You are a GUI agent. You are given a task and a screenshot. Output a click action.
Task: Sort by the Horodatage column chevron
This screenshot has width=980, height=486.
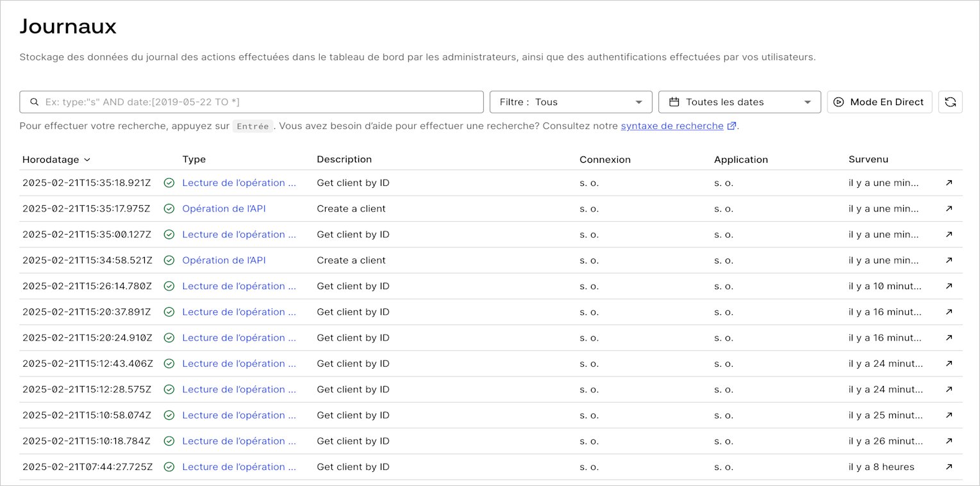(x=87, y=160)
